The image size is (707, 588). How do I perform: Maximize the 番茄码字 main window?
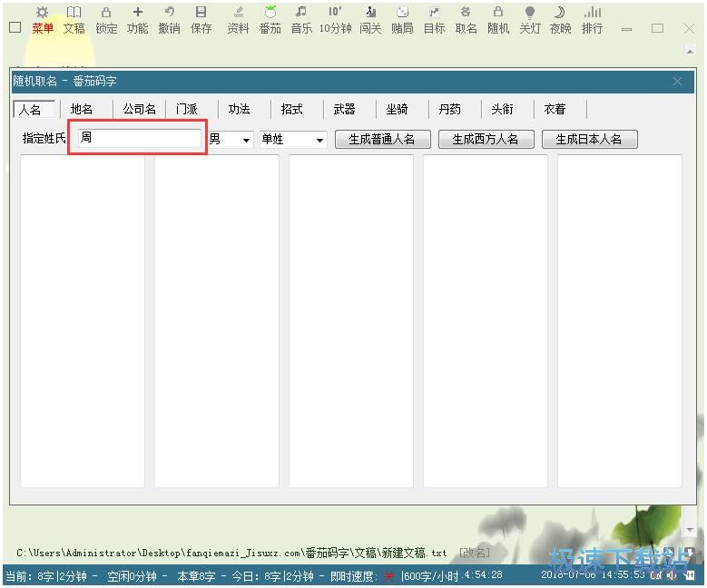(x=657, y=28)
